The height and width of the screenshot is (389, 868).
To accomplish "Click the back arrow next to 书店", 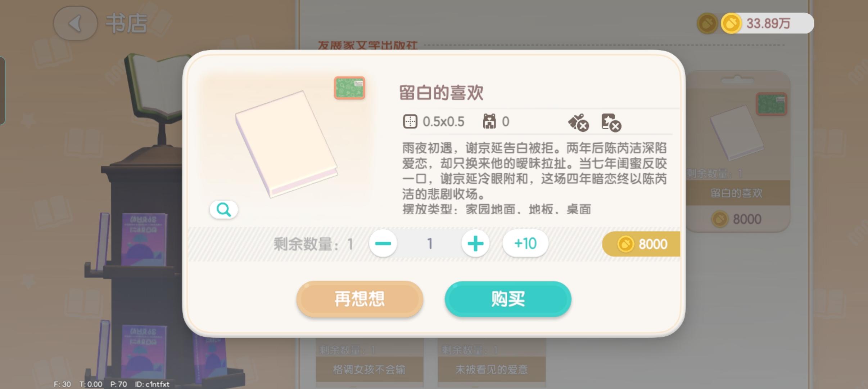I will (75, 23).
